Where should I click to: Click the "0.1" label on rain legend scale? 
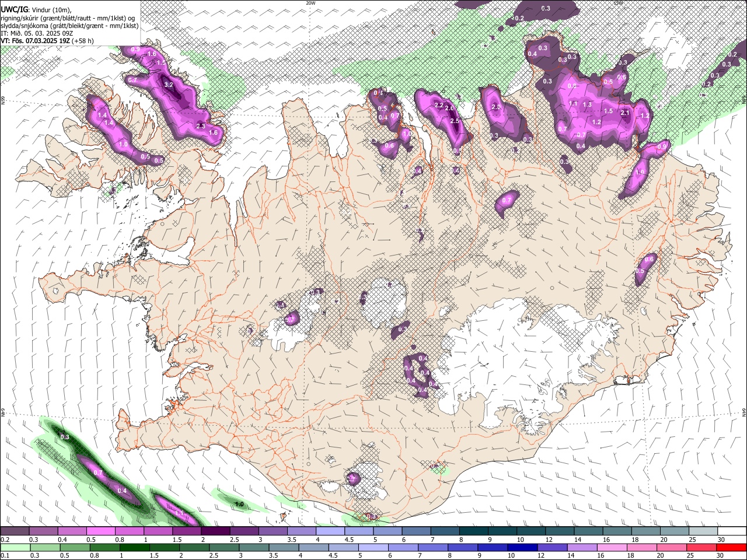coord(5,556)
